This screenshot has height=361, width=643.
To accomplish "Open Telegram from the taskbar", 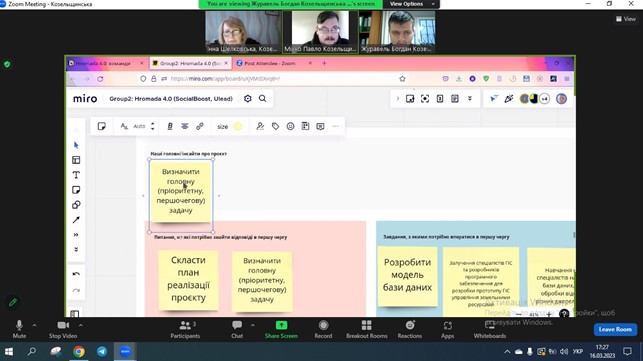I will pos(102,352).
